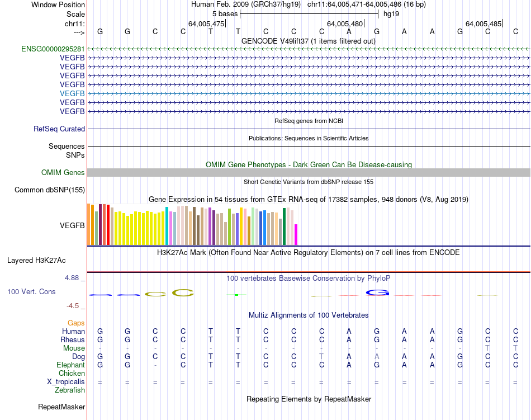Click the chr11: ruler label
531x420 pixels.
pyautogui.click(x=75, y=24)
